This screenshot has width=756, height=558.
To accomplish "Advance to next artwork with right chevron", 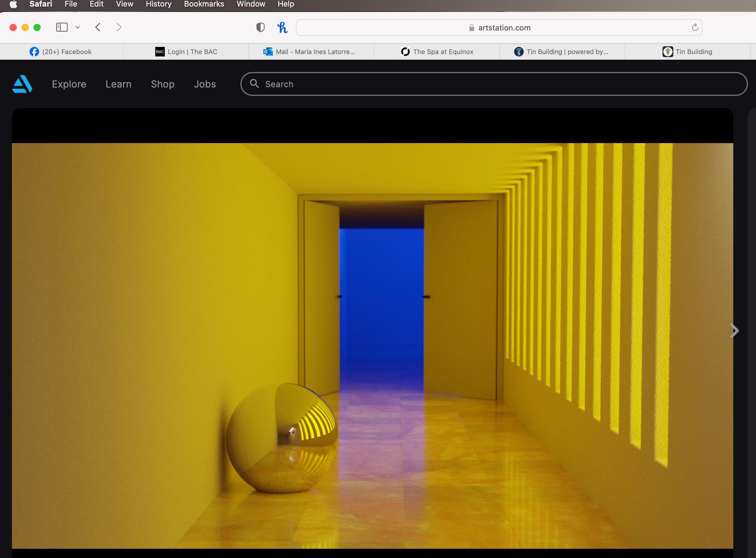I will coord(734,331).
